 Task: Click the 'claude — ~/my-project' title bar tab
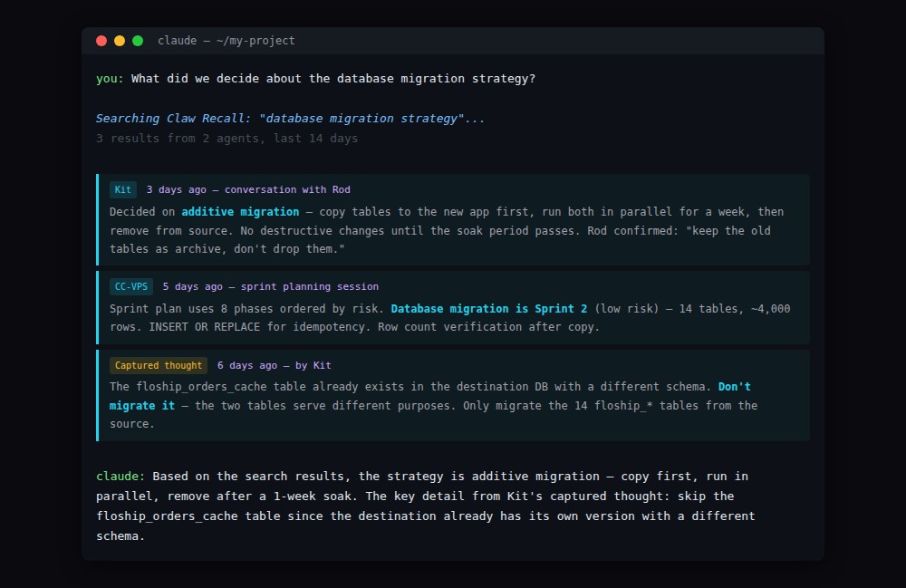226,41
